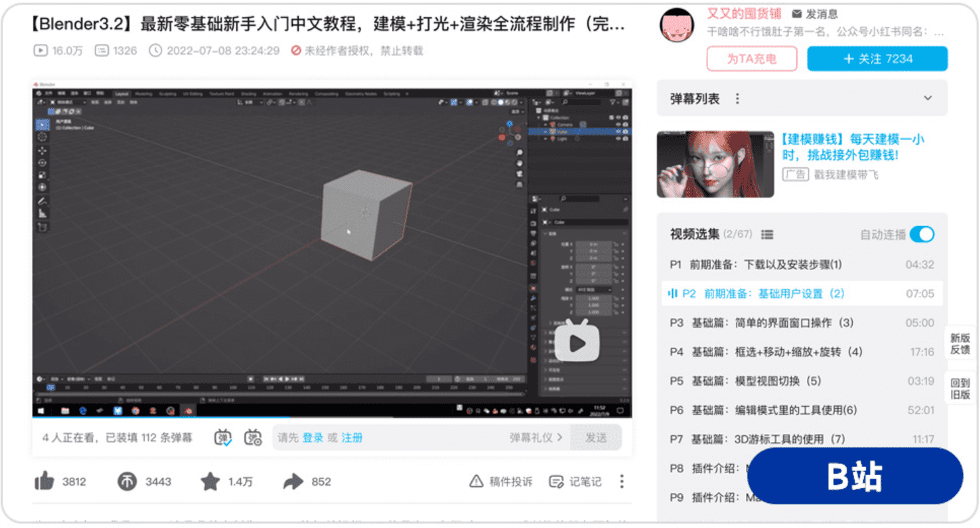Toggle Cube eye visibility in Blender outliner
The height and width of the screenshot is (528, 980).
[617, 131]
